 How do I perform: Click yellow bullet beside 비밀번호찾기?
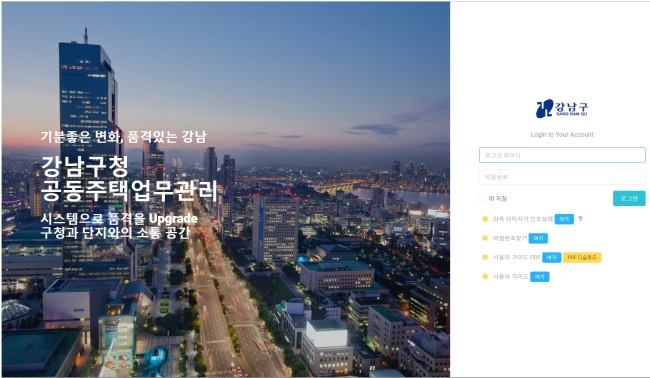coord(485,238)
